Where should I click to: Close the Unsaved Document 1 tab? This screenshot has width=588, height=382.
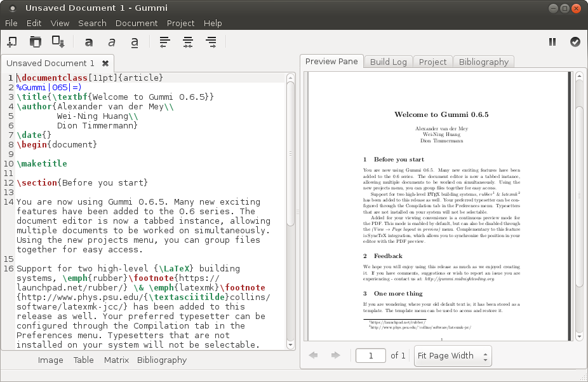coord(105,63)
